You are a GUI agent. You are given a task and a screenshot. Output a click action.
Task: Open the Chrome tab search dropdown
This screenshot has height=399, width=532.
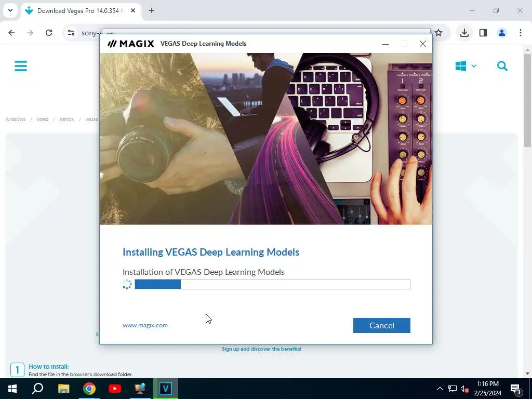[10, 10]
